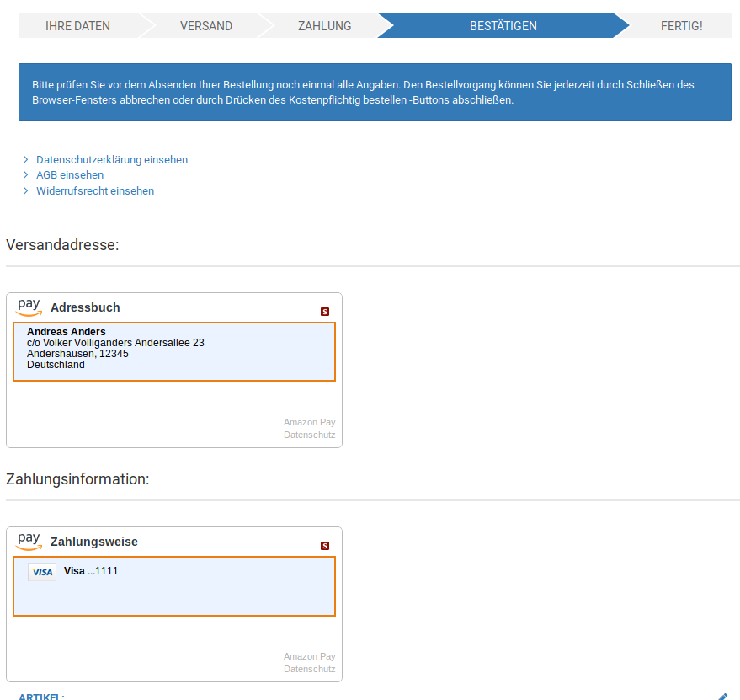Click Amazon Pay link in the Adressbuch widget

309,422
